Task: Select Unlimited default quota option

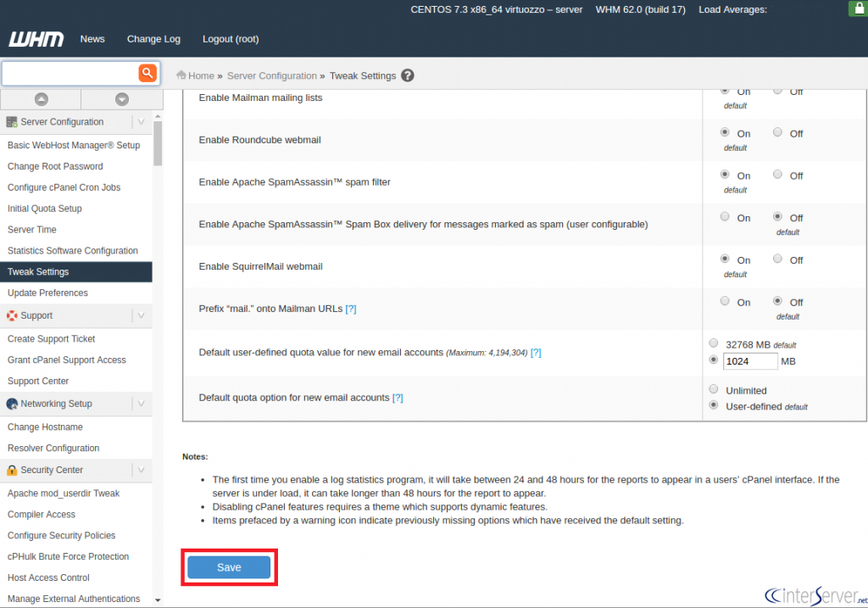Action: [714, 390]
